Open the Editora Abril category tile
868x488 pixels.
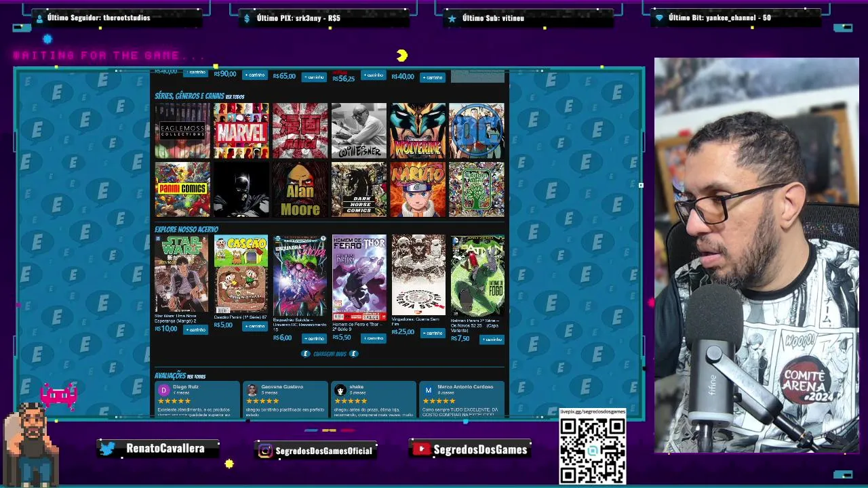tap(477, 189)
